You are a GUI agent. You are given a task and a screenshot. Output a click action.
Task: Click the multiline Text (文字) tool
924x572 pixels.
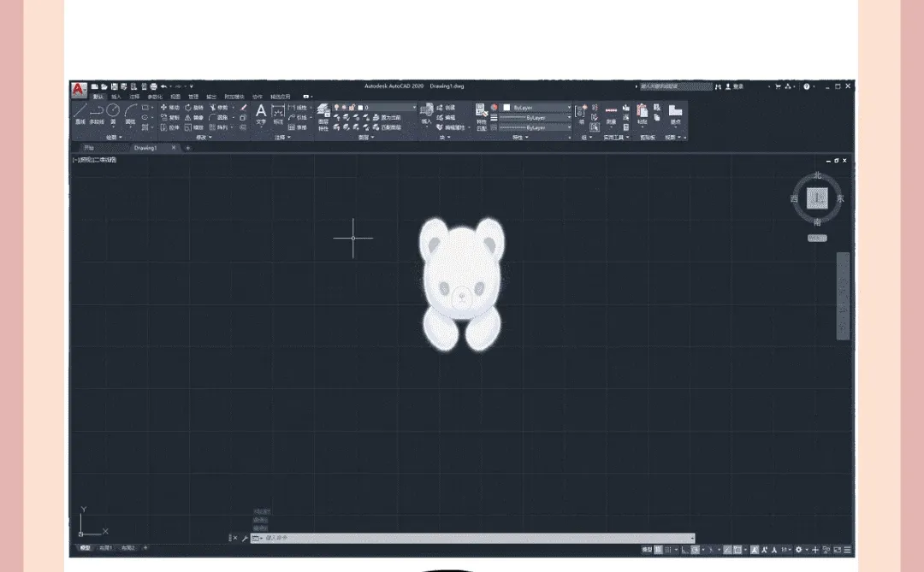coord(261,112)
